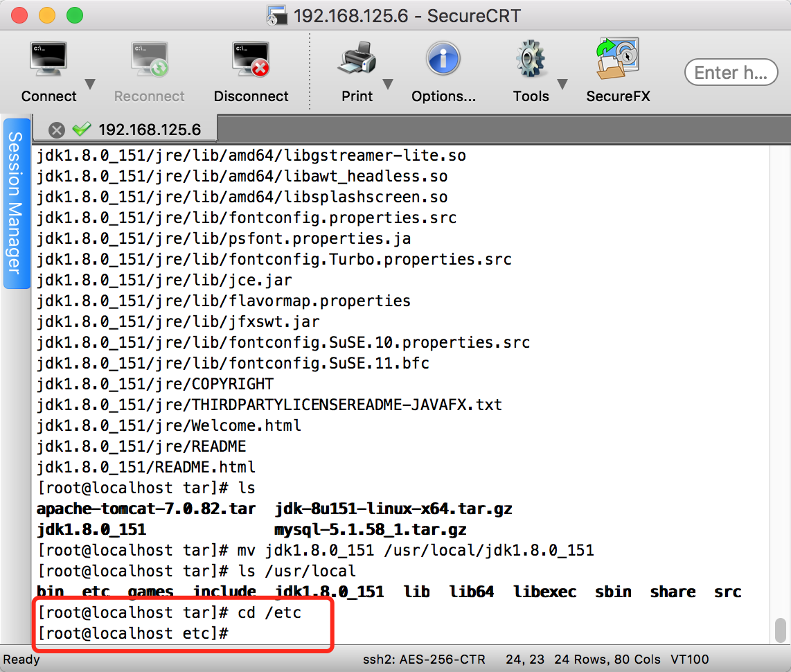Click 'libexec' in the /usr/local listing
791x672 pixels.
coord(545,592)
